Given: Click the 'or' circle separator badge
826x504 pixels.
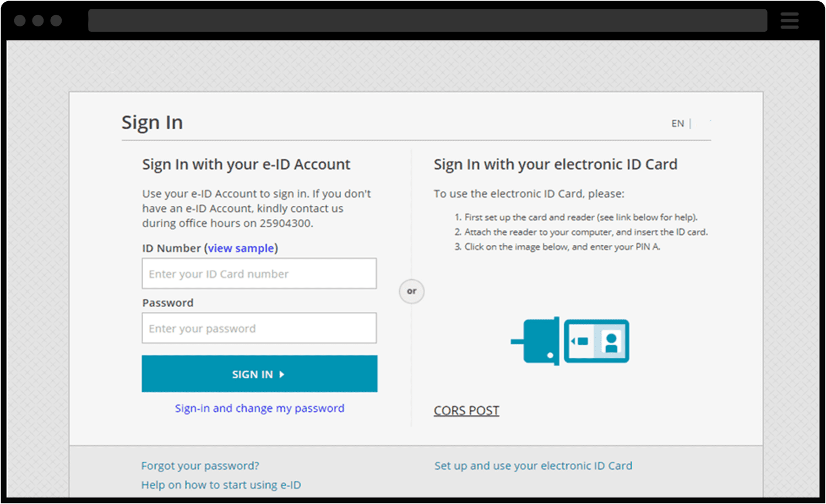Looking at the screenshot, I should [x=411, y=292].
